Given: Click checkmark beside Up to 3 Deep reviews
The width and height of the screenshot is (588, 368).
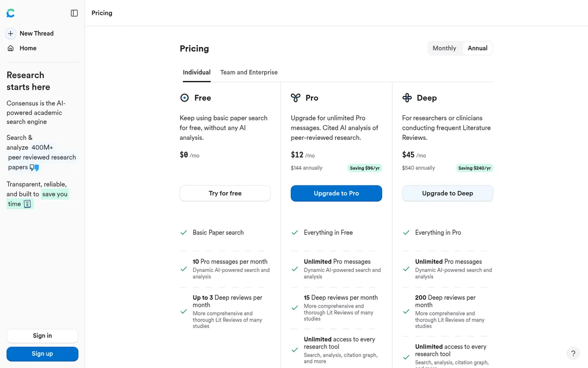Looking at the screenshot, I should pos(184,311).
